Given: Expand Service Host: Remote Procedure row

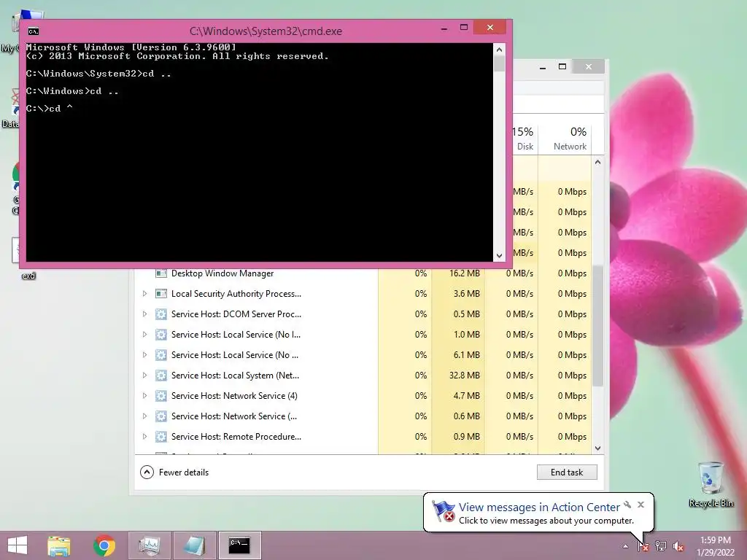Looking at the screenshot, I should [x=145, y=437].
